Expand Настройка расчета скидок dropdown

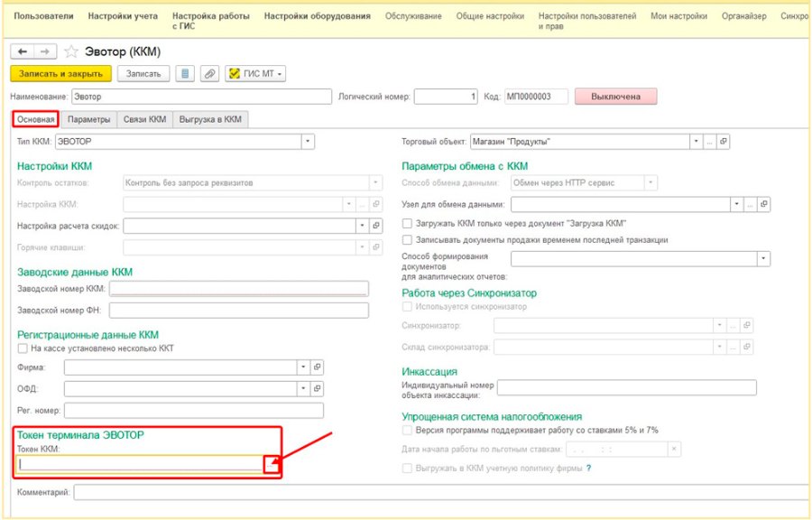(x=363, y=226)
